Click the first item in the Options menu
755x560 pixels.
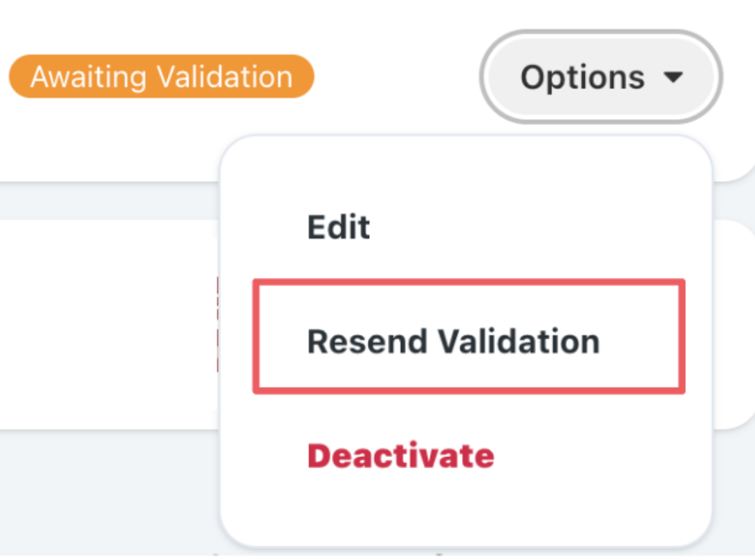339,227
